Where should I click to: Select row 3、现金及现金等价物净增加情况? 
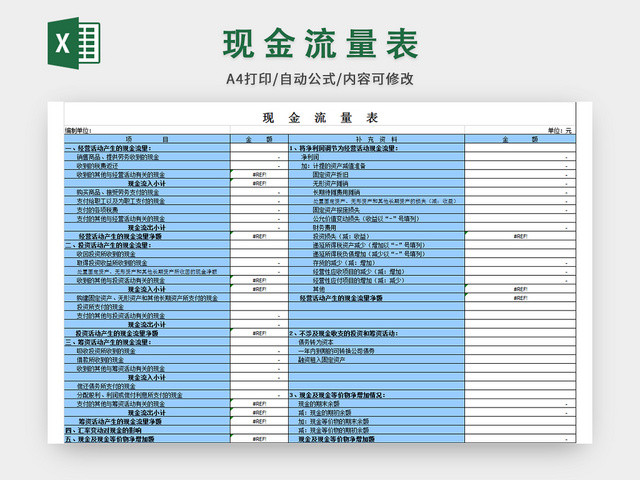[x=376, y=395]
